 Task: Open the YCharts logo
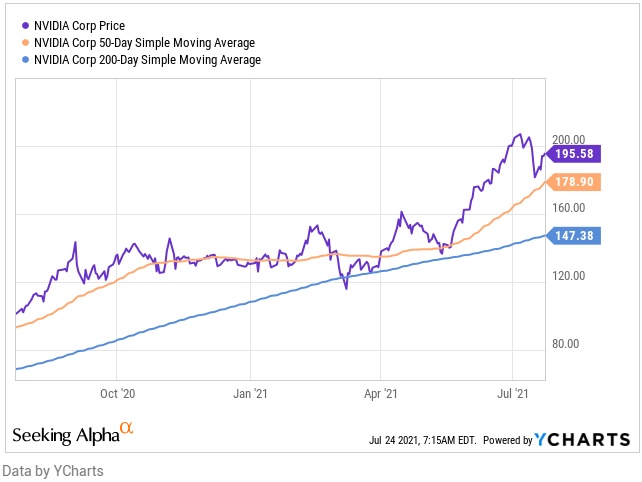582,439
